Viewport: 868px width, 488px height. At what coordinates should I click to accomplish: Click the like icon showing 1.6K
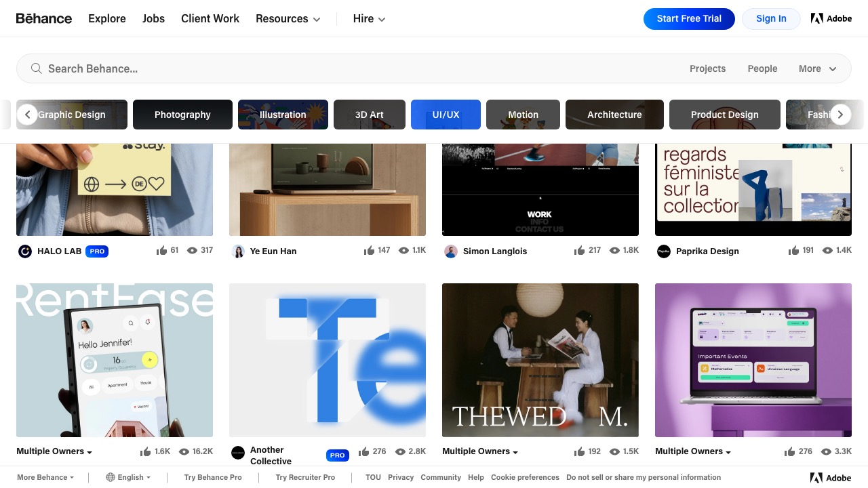coord(146,451)
